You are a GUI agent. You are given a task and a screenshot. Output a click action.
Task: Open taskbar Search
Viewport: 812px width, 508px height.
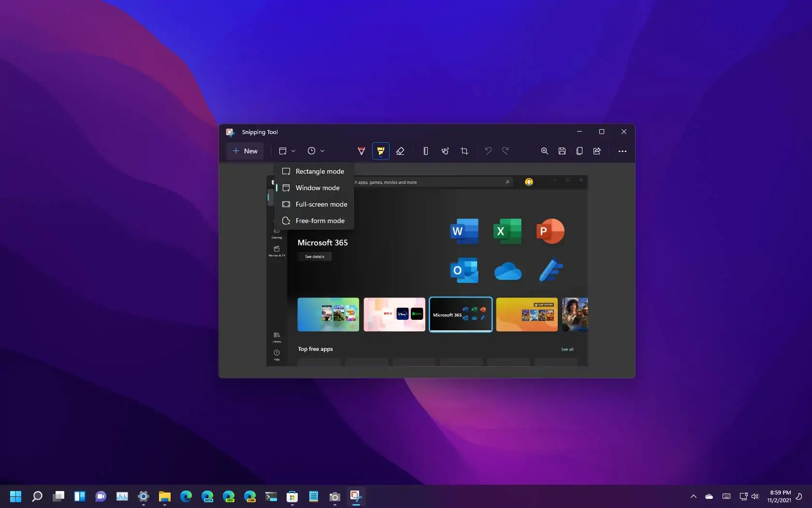pyautogui.click(x=37, y=496)
